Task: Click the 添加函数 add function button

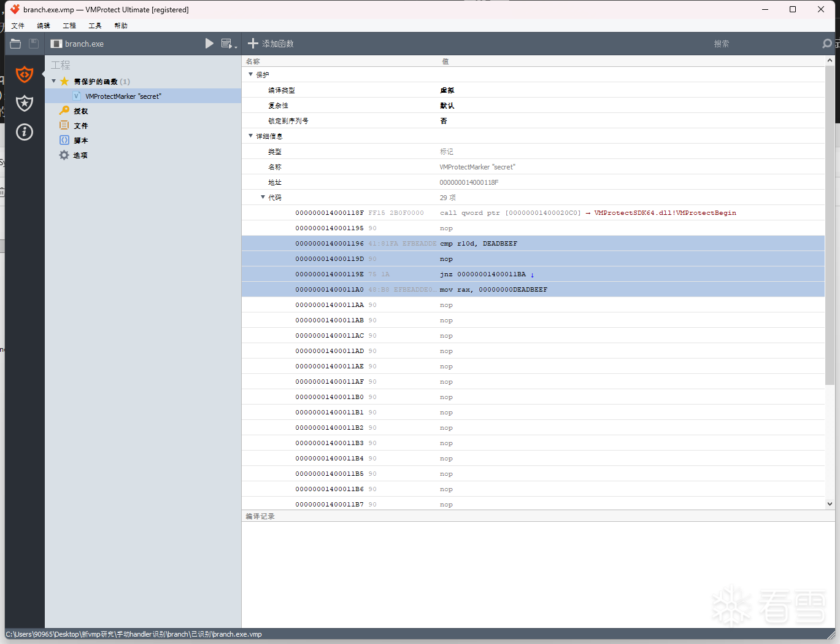Action: [271, 44]
